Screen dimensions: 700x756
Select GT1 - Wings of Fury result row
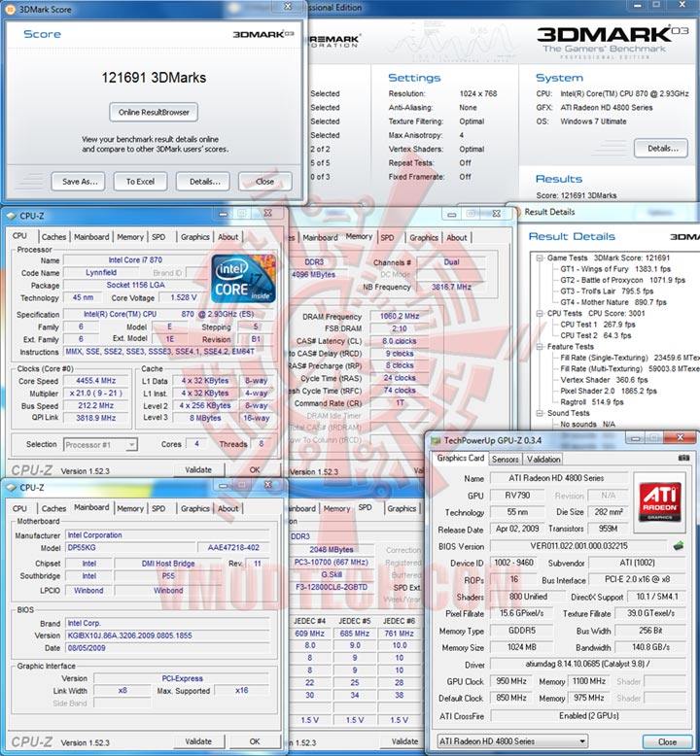tap(615, 269)
